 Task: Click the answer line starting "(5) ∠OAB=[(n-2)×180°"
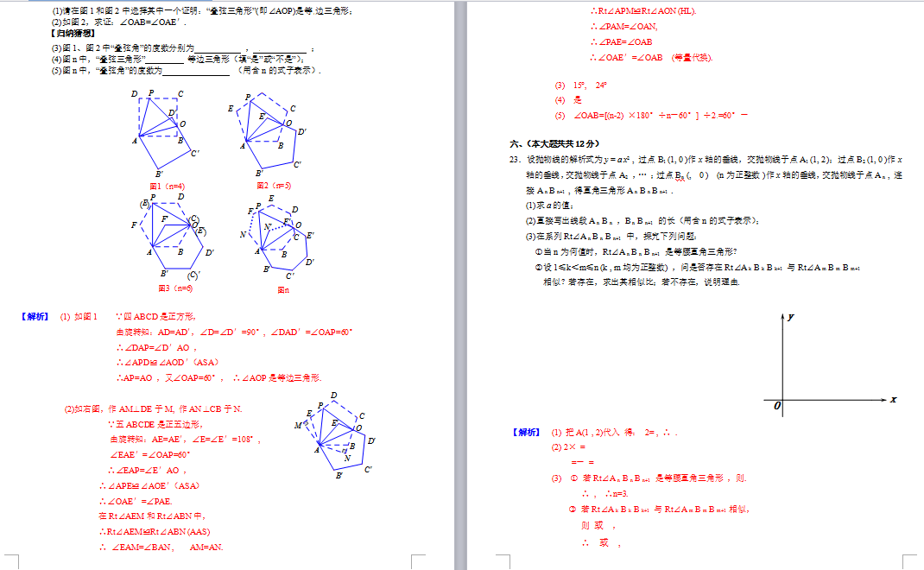click(x=651, y=116)
